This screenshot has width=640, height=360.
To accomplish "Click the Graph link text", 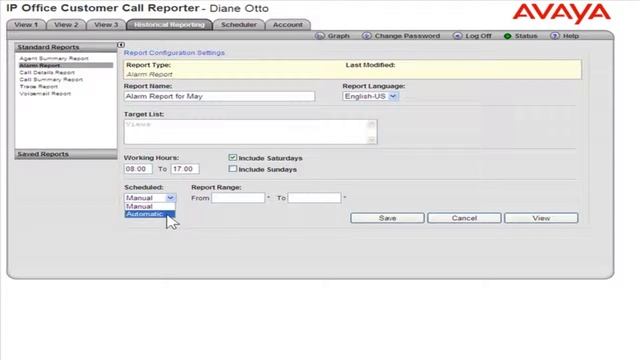I will click(x=338, y=36).
